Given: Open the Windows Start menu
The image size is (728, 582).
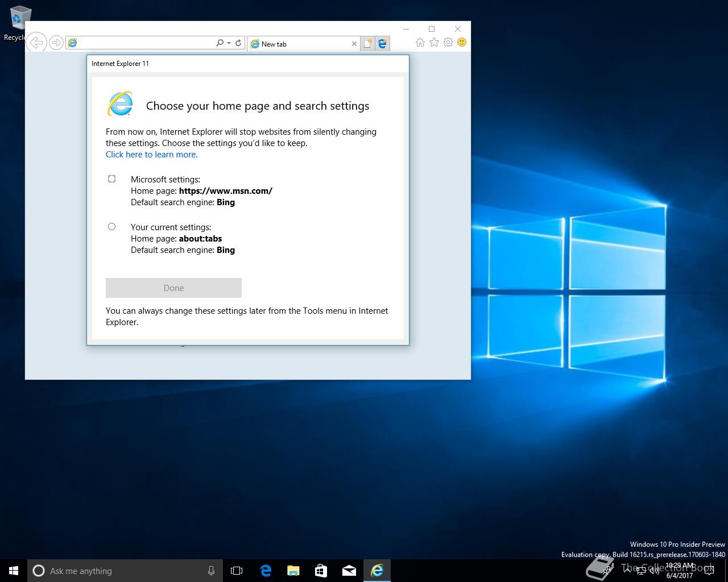Looking at the screenshot, I should click(x=14, y=571).
